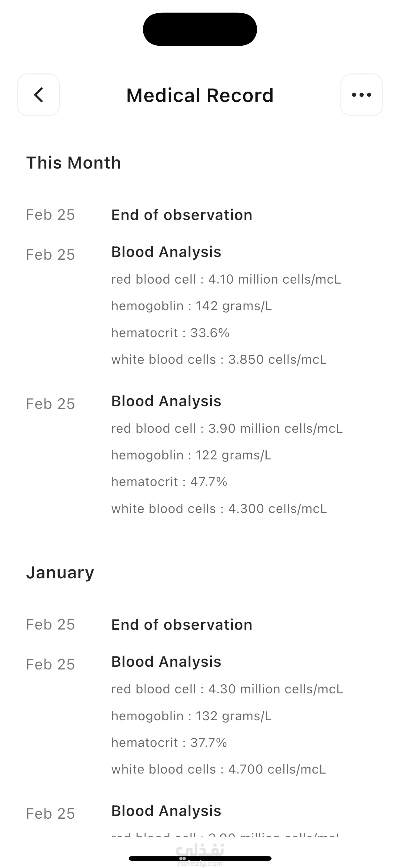Tap the This Month section header
This screenshot has width=400, height=868.
pos(74,163)
